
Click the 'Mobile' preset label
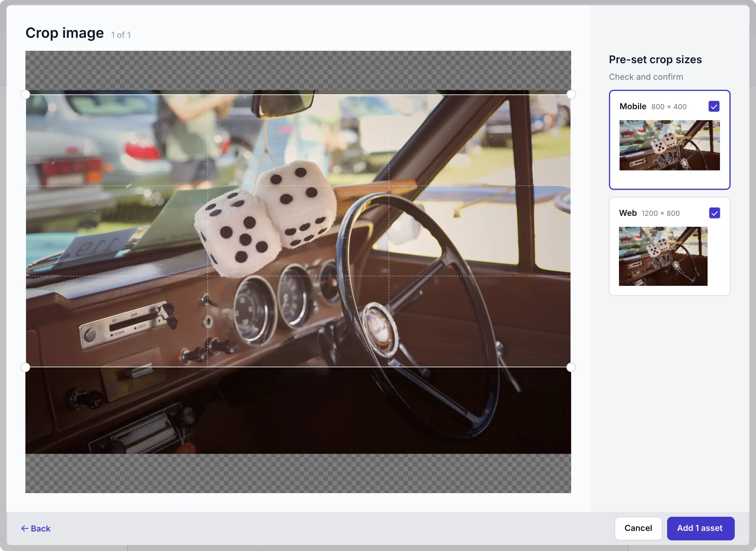pyautogui.click(x=633, y=106)
